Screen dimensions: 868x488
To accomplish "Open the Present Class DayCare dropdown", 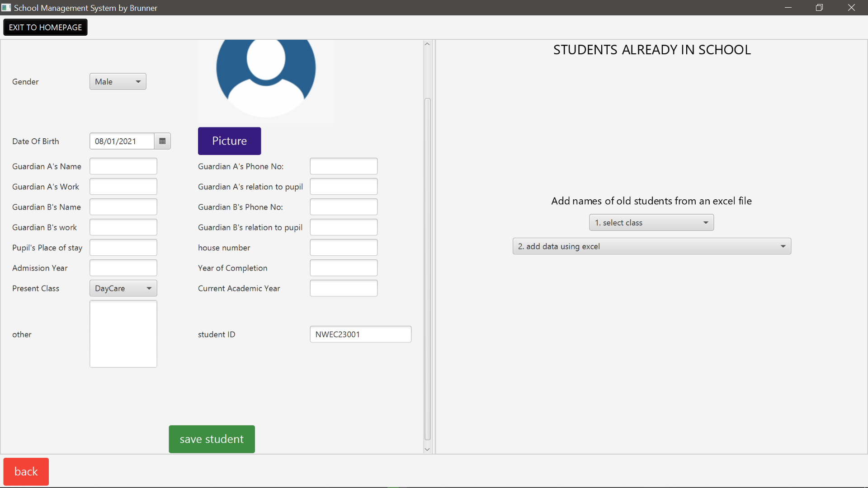I will tap(123, 288).
